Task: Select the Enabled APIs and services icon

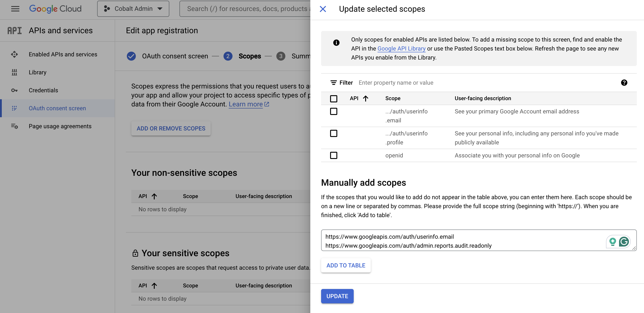Action: [15, 54]
